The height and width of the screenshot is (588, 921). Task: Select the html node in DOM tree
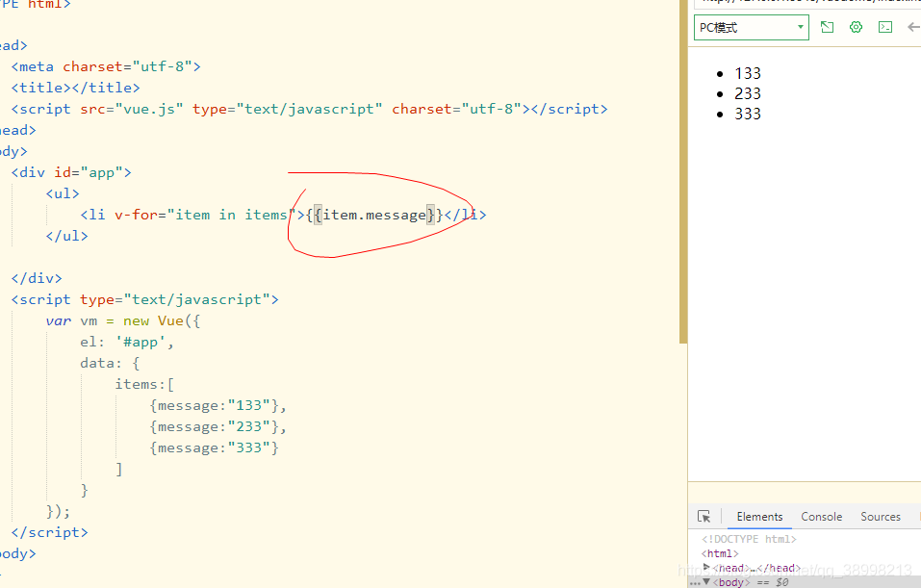tap(720, 553)
